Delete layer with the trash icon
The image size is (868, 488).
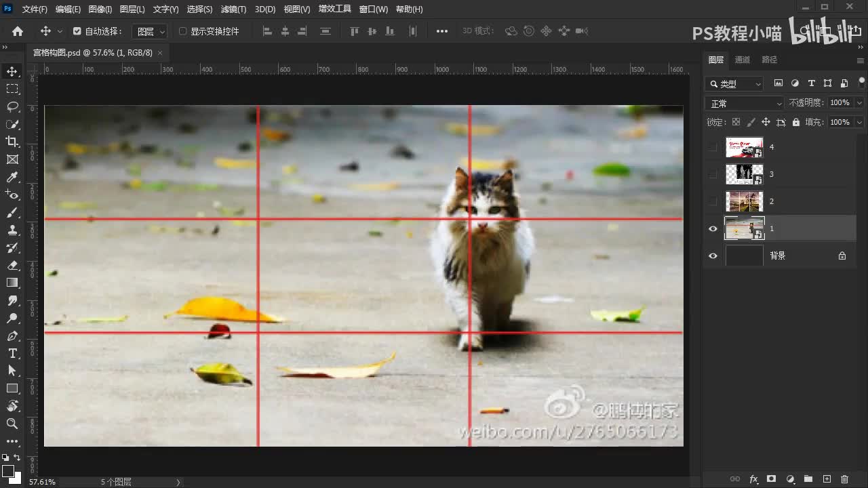pyautogui.click(x=844, y=479)
